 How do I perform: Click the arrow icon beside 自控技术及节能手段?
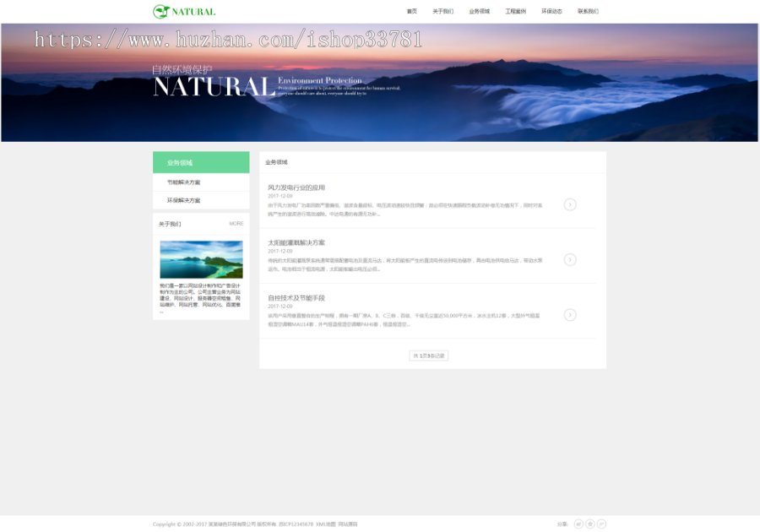570,315
